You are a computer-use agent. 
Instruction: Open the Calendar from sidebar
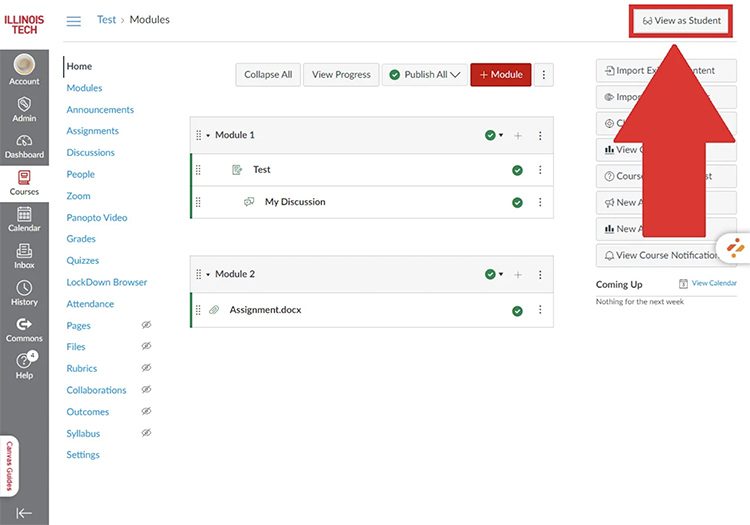[24, 219]
